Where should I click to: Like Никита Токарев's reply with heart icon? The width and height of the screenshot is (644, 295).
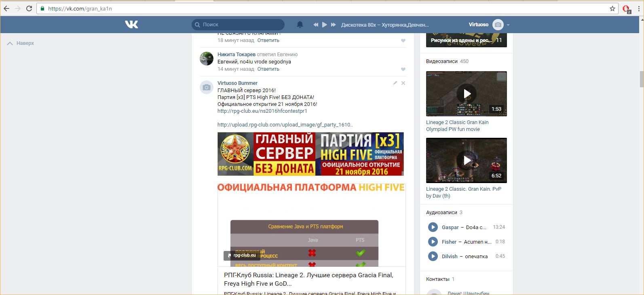[403, 69]
